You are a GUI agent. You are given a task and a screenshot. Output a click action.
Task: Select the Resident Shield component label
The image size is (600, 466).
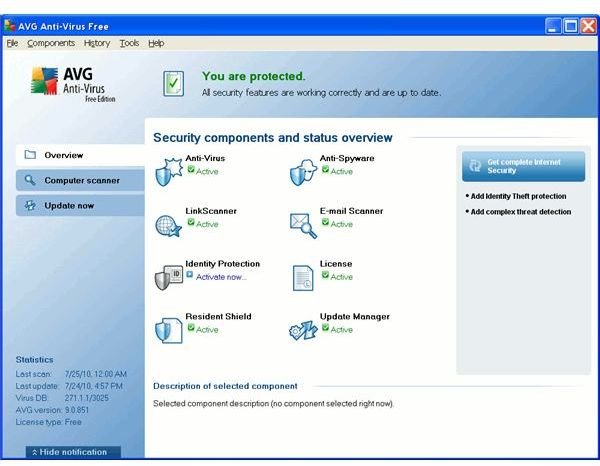tap(218, 316)
